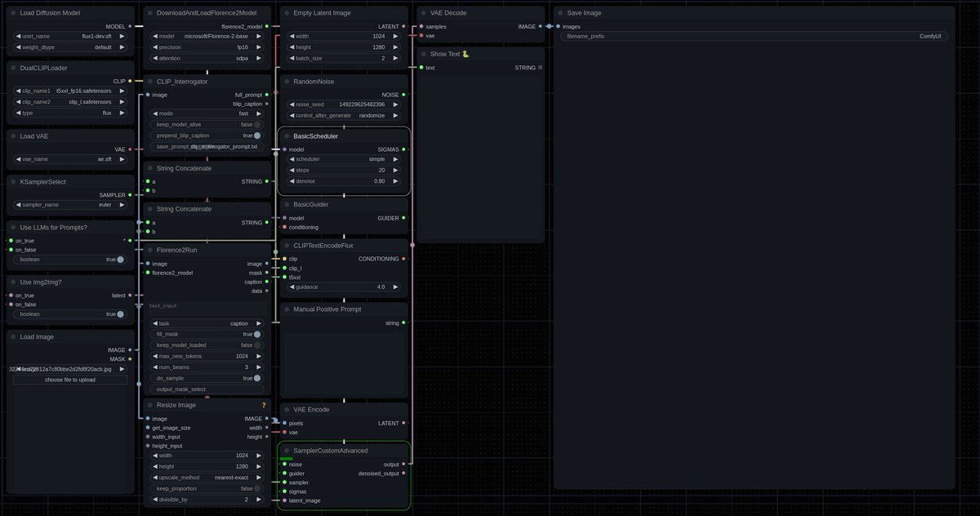The width and height of the screenshot is (980, 516).
Task: Open control_after_generate randomize selector
Action: click(x=344, y=115)
